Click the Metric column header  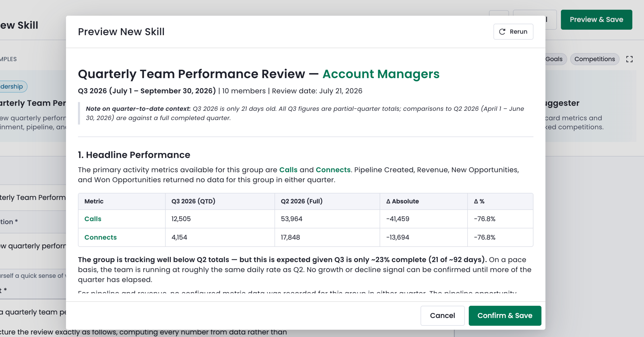point(94,201)
